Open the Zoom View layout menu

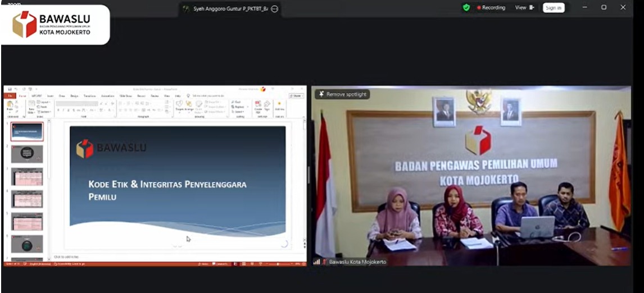[x=524, y=7]
